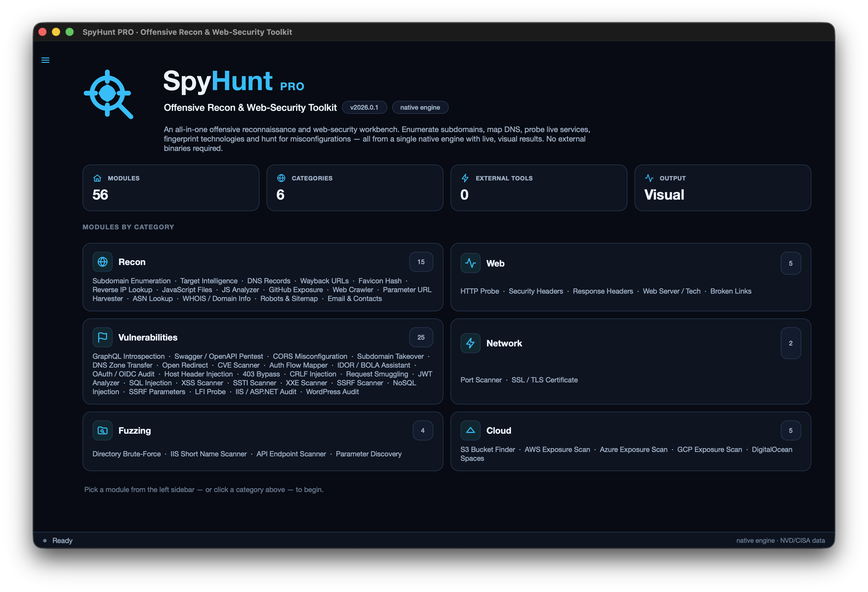
Task: Click the Robots & Sitemap module text
Action: point(289,299)
